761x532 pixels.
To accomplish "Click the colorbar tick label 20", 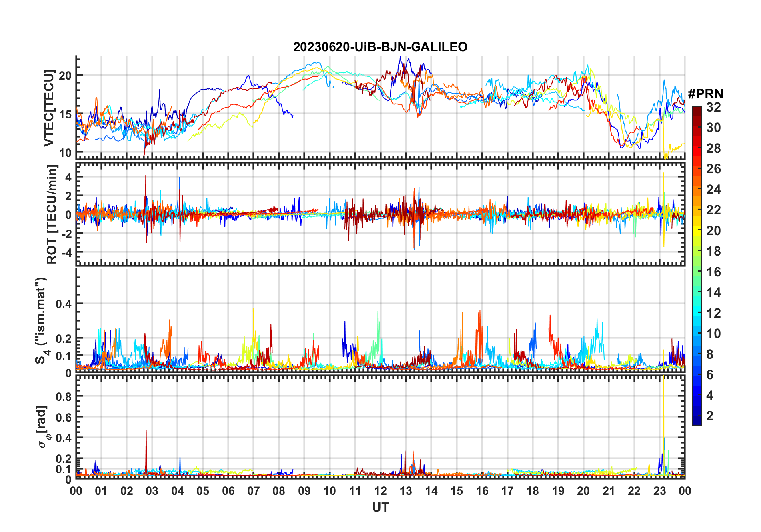I will coord(713,231).
